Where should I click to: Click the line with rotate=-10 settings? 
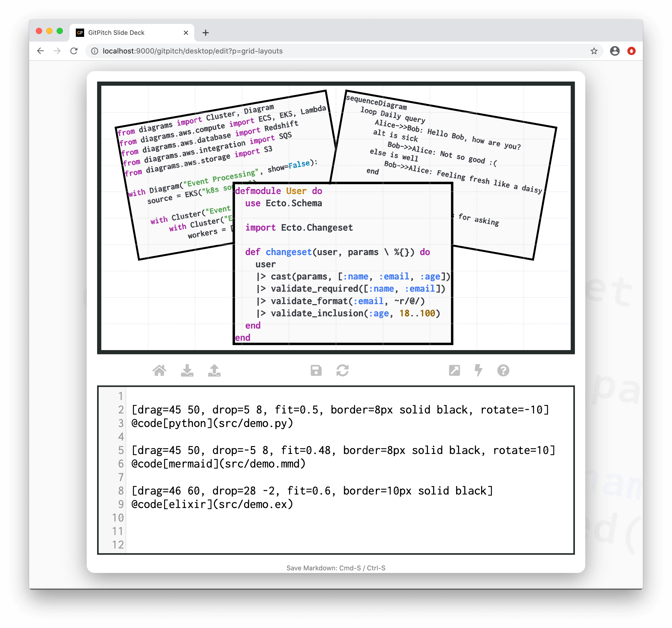(x=340, y=410)
